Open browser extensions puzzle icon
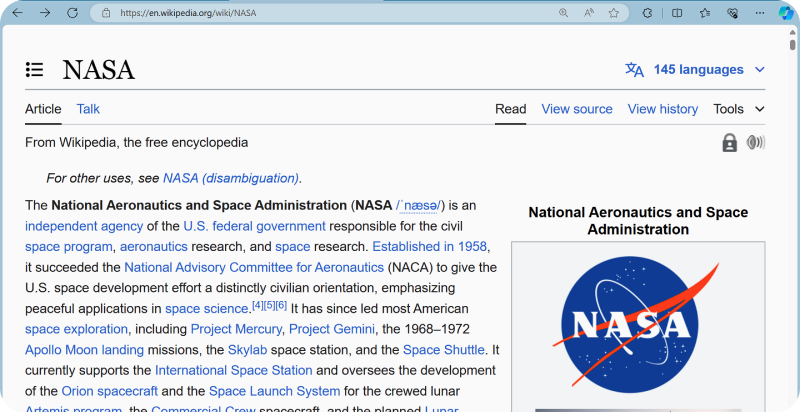Viewport: 800px width, 412px height. [x=648, y=13]
